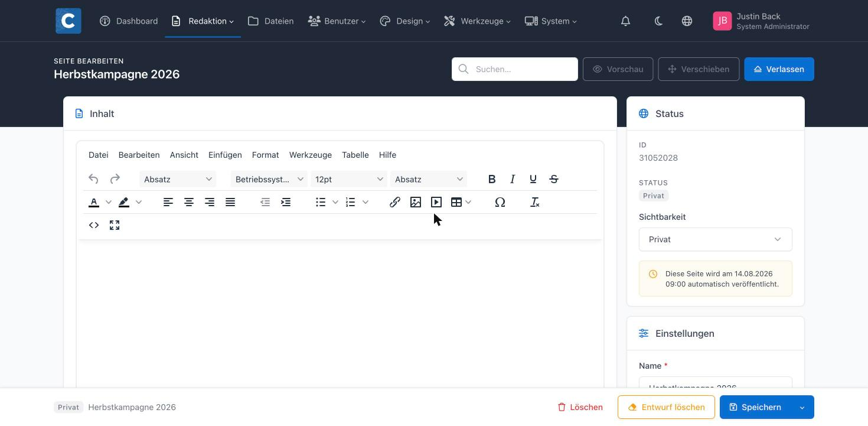
Task: Open source code view
Action: (94, 225)
